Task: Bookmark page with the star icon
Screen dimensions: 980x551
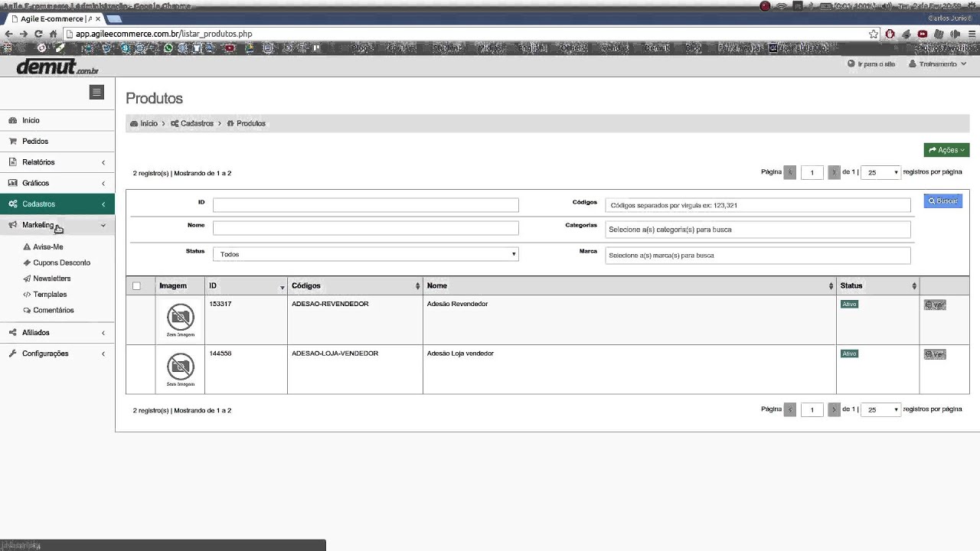Action: tap(874, 34)
